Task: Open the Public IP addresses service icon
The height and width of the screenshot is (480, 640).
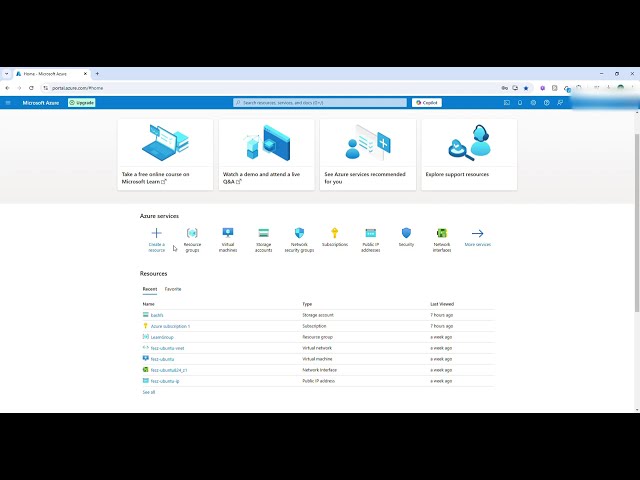Action: point(371,233)
